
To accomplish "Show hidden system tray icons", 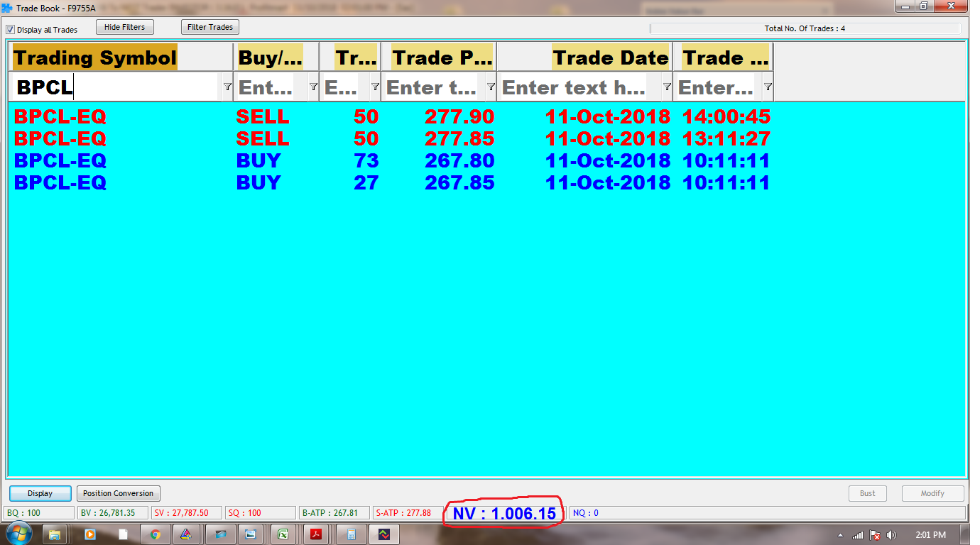I will pos(842,535).
